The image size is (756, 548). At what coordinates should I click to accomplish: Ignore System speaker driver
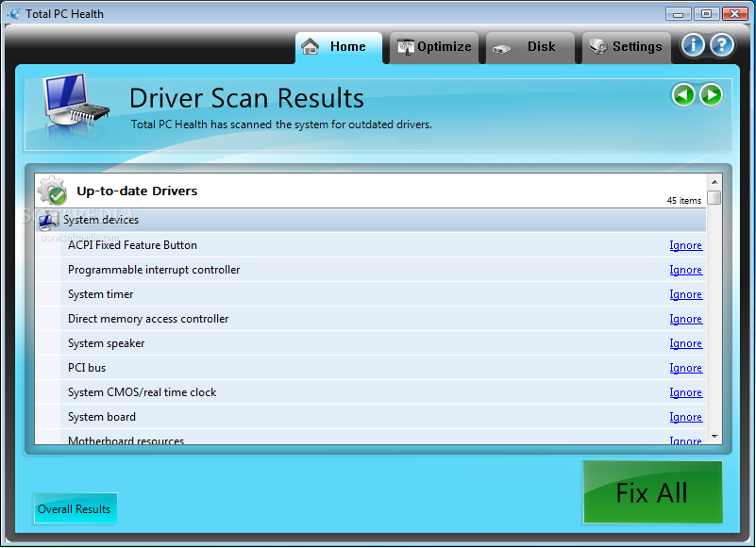(x=685, y=343)
